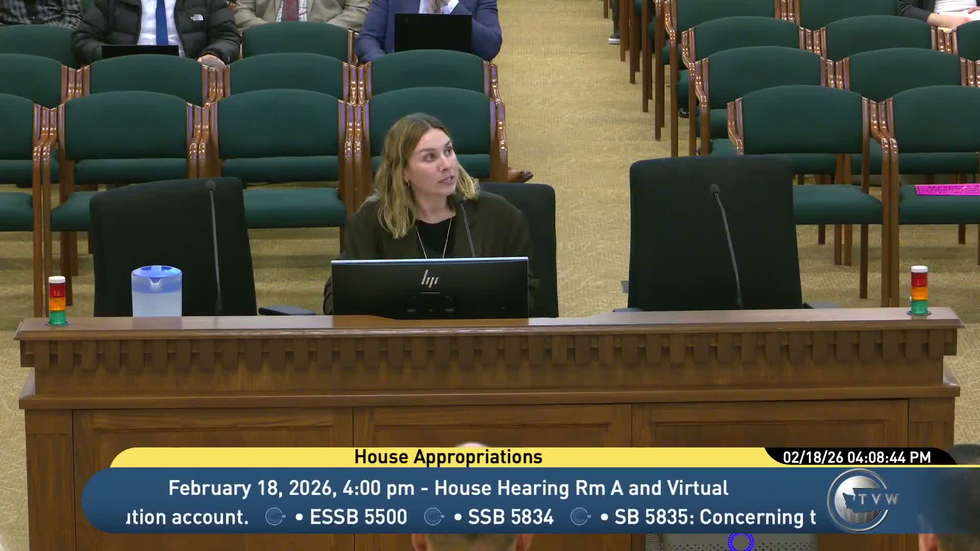Viewport: 980px width, 551px height.
Task: Click the ticker icon before SSB 5834
Action: 433,517
